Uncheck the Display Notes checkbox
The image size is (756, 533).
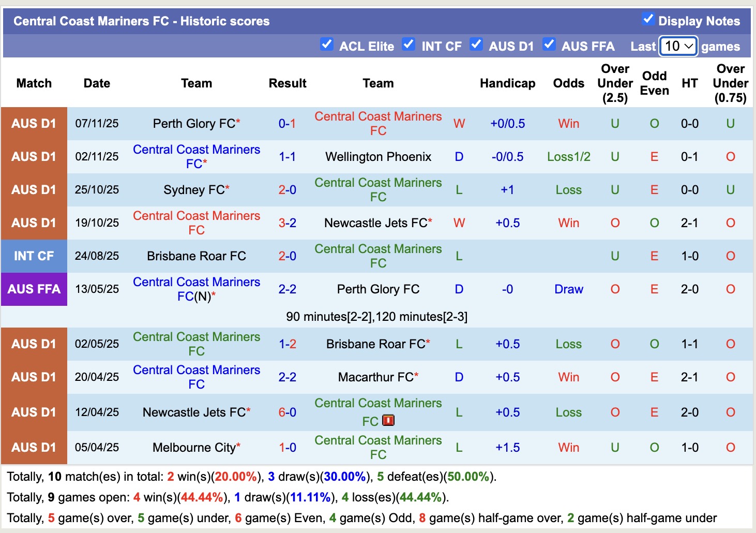pos(648,20)
